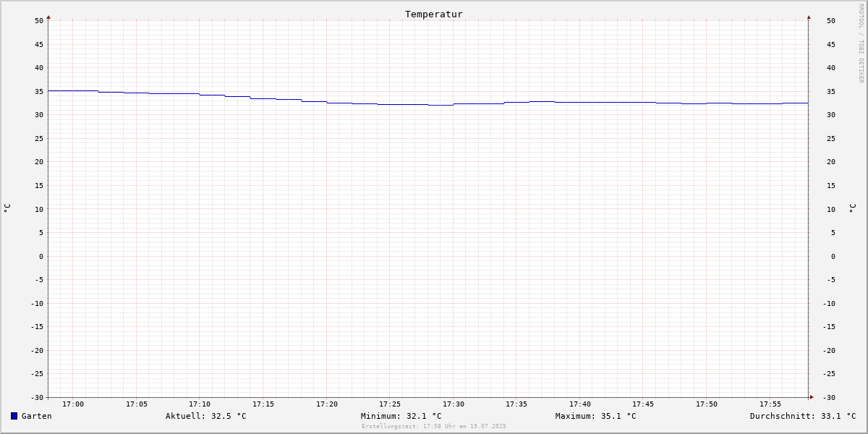Click the 0 label on left axis
Screen dimensions: 868x434
point(41,257)
